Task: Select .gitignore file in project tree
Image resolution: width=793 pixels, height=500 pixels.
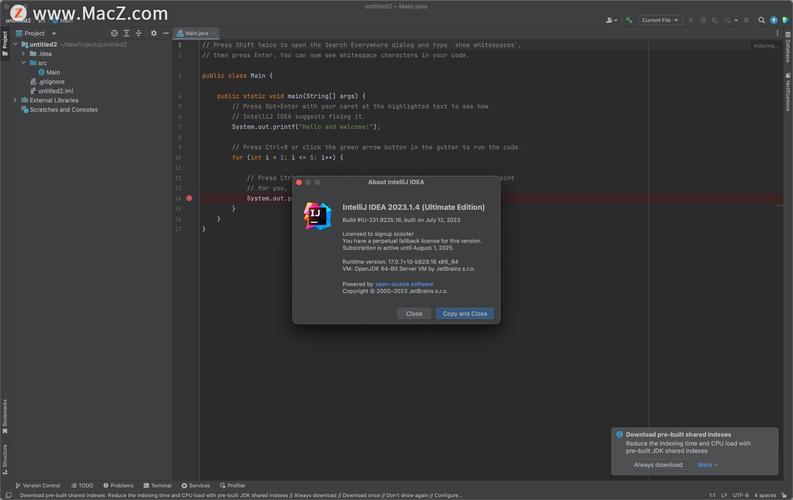Action: 47,81
